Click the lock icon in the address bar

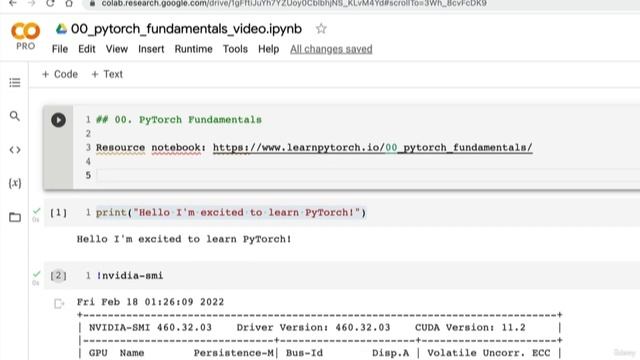coord(92,3)
